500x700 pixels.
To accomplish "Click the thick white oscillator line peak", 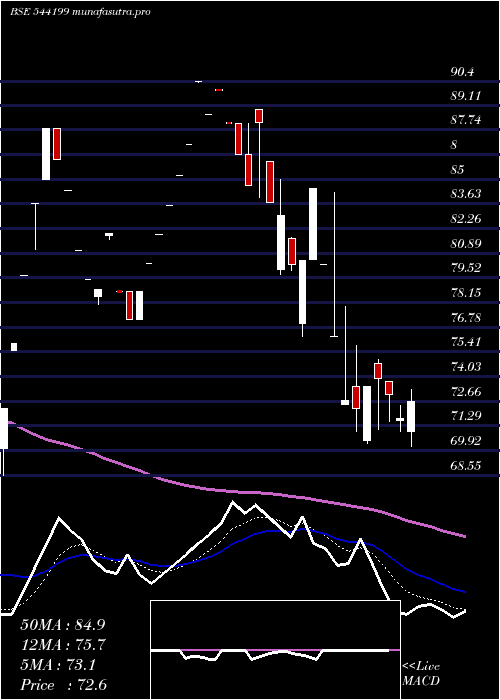I will point(233,503).
